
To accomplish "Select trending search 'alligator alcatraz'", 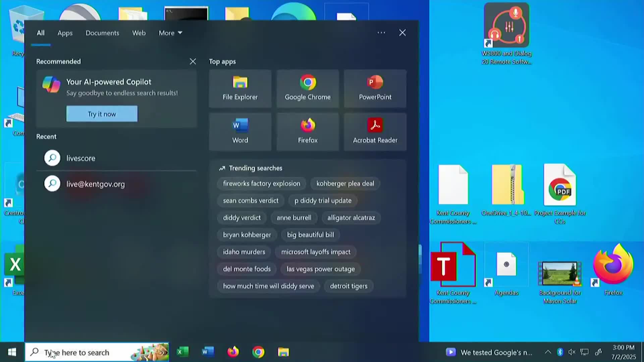I will click(x=351, y=218).
